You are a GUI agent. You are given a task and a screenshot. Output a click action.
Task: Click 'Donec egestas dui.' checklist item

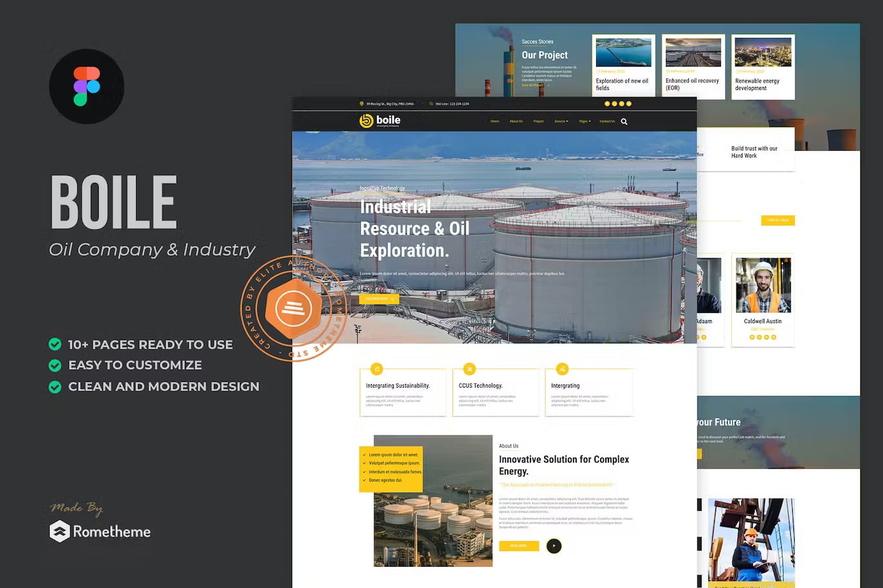tap(385, 480)
